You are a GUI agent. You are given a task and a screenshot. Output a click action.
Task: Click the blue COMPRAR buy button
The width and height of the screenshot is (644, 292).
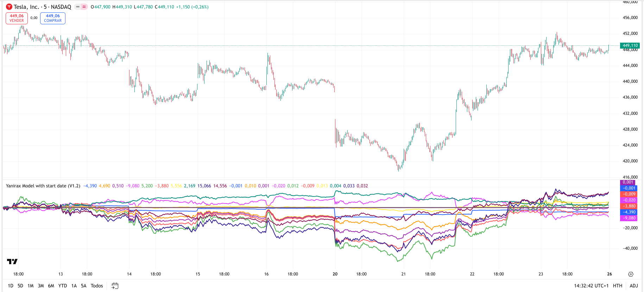click(x=53, y=18)
